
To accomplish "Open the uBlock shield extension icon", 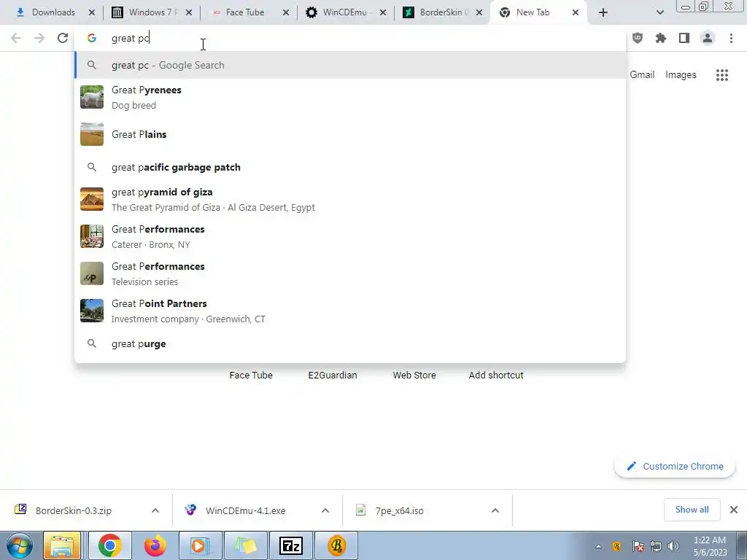I will 638,38.
